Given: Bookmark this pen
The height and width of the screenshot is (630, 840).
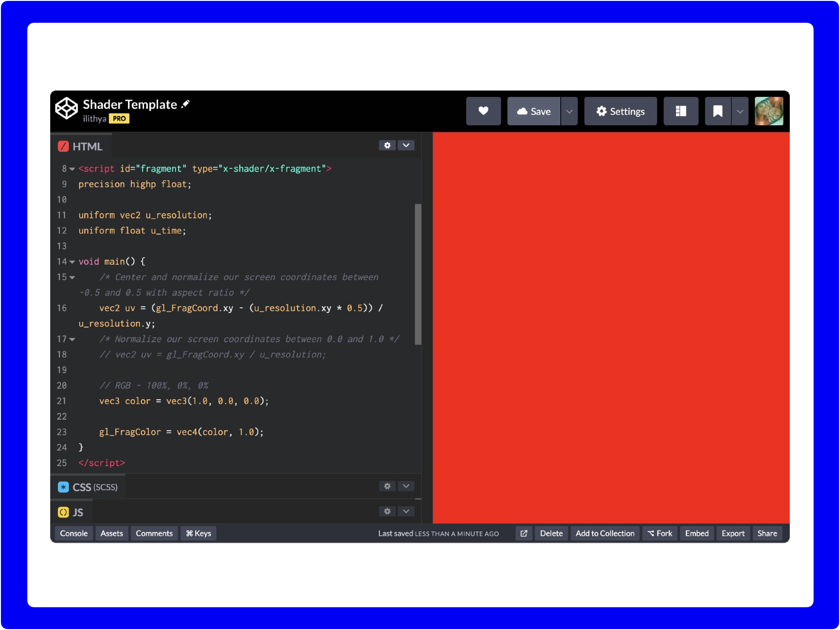Looking at the screenshot, I should click(717, 111).
